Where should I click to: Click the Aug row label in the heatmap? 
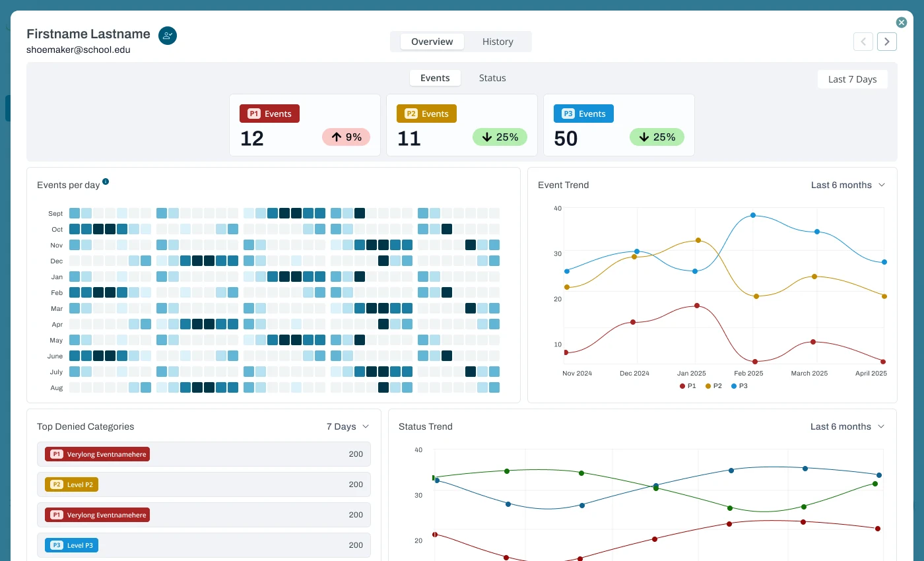coord(57,388)
